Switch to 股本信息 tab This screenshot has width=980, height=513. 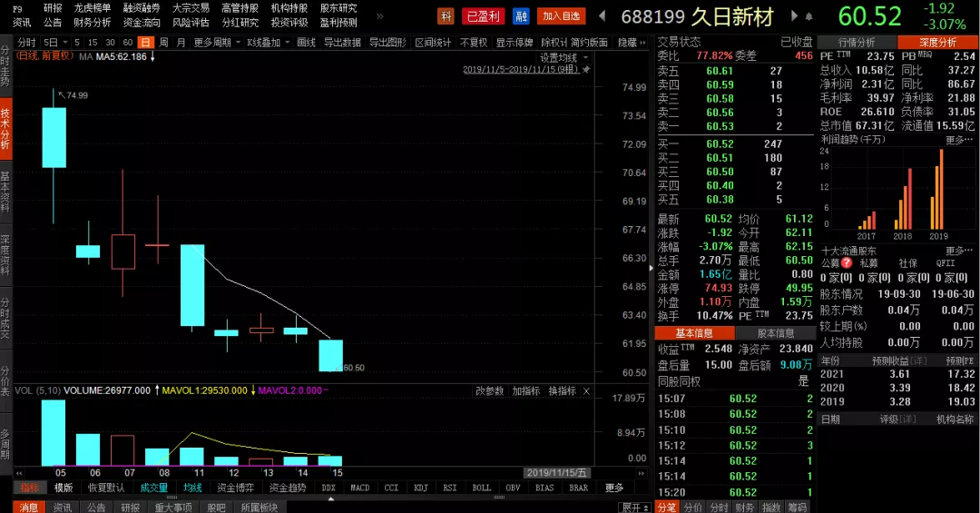point(775,333)
